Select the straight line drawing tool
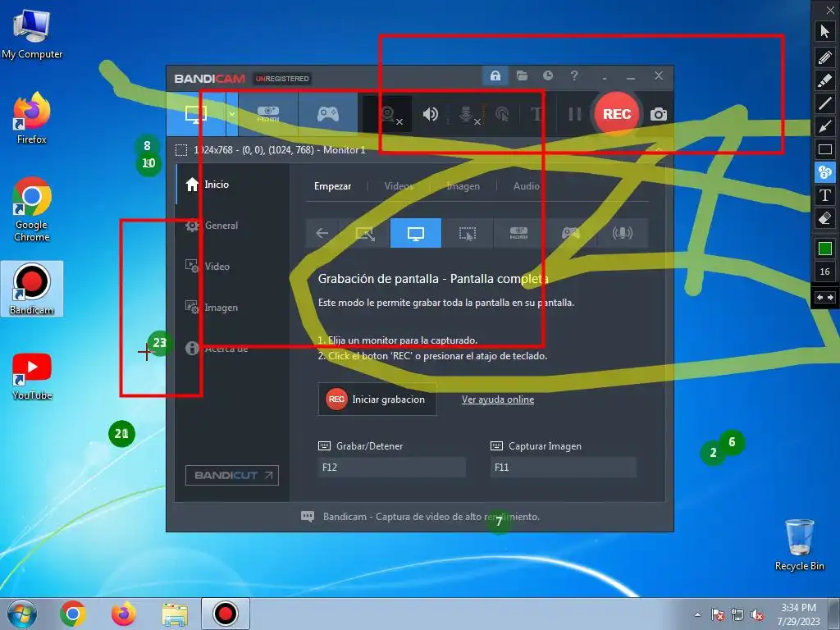This screenshot has width=840, height=630. tap(825, 103)
